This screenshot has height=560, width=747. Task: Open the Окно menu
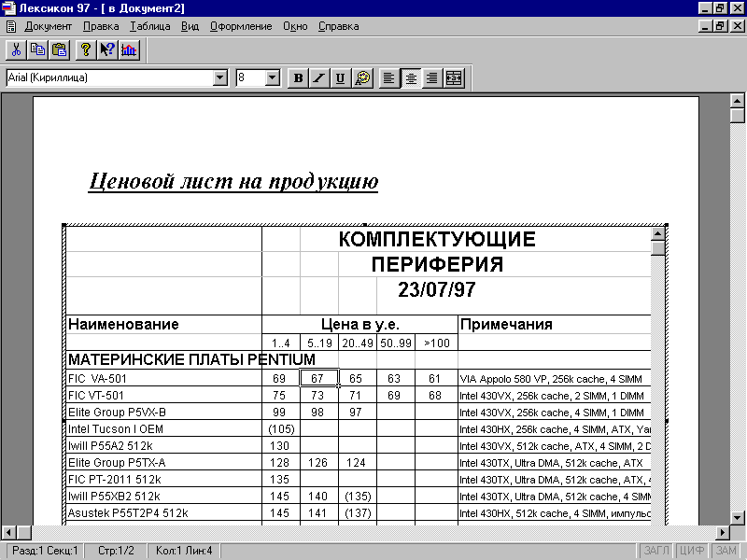(295, 27)
